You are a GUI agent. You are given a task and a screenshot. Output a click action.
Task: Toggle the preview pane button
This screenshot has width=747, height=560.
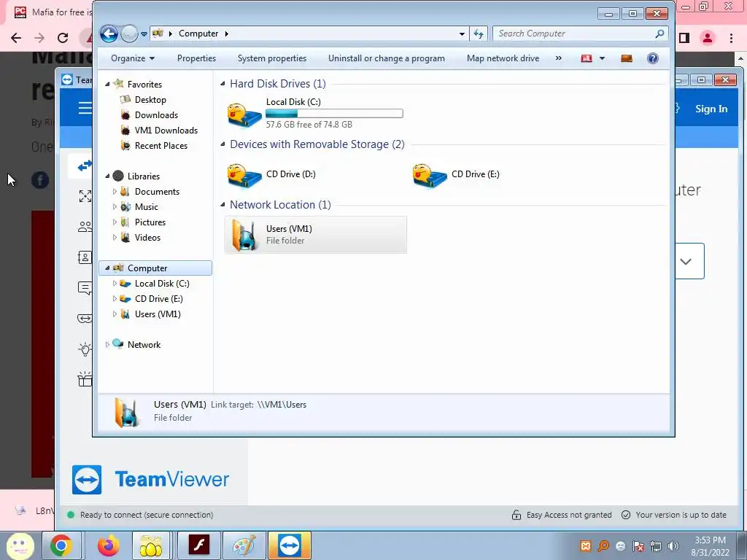pyautogui.click(x=627, y=58)
